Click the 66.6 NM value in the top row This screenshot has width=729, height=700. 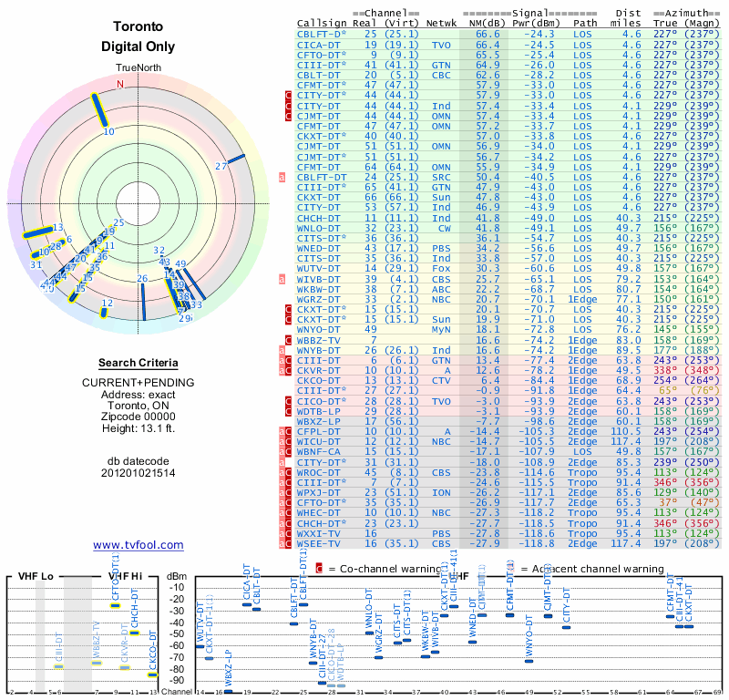pos(488,35)
